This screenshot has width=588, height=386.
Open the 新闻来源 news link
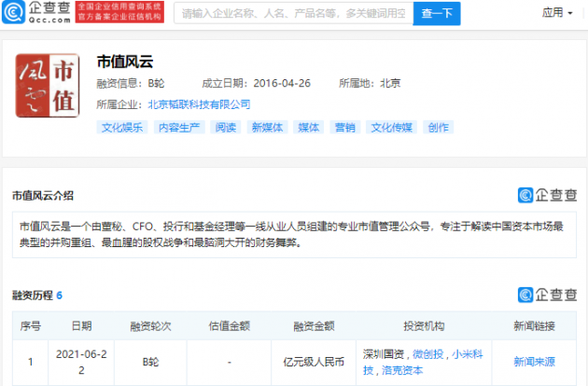(535, 362)
